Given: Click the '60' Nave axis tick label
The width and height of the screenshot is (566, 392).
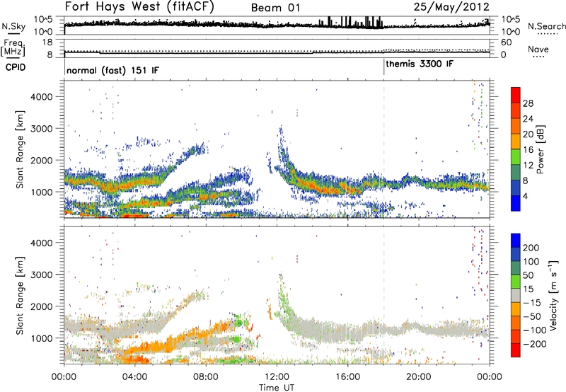Looking at the screenshot, I should tap(507, 42).
